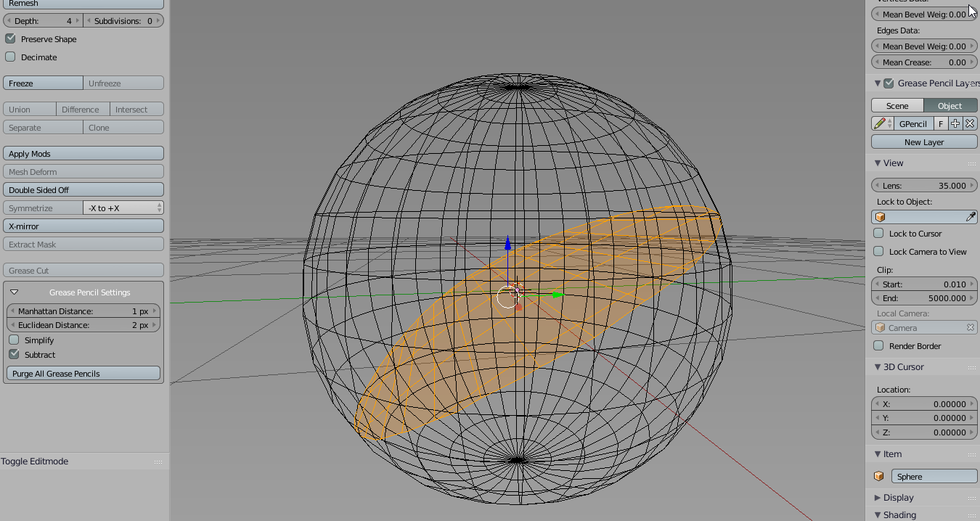The height and width of the screenshot is (521, 980).
Task: Enable the Simplify checkbox
Action: coord(14,340)
